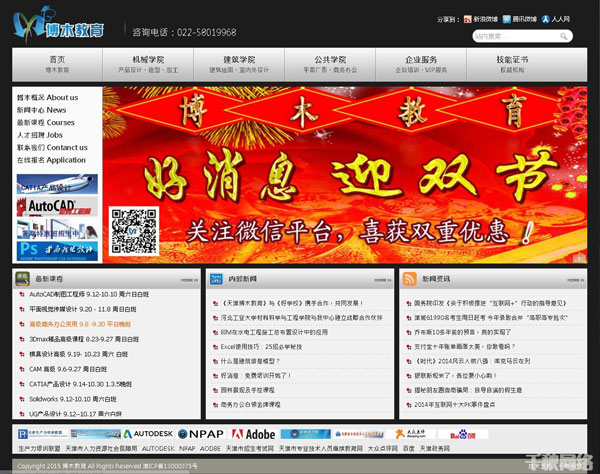The width and height of the screenshot is (600, 474).
Task: Click the Sina Weibo share icon
Action: pos(467,19)
